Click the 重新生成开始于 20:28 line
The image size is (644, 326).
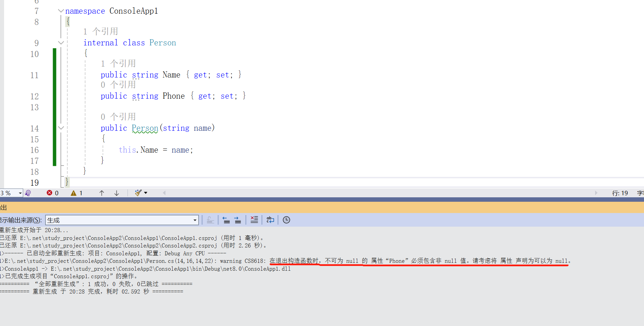[x=34, y=230]
